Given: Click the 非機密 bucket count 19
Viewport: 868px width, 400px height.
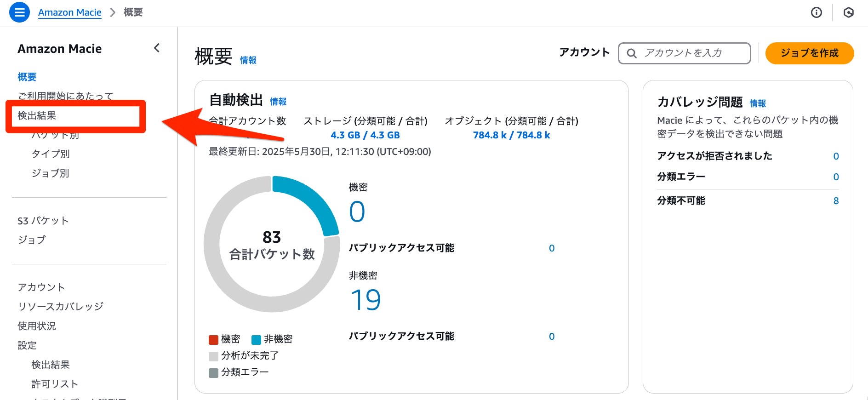Looking at the screenshot, I should pos(365,300).
